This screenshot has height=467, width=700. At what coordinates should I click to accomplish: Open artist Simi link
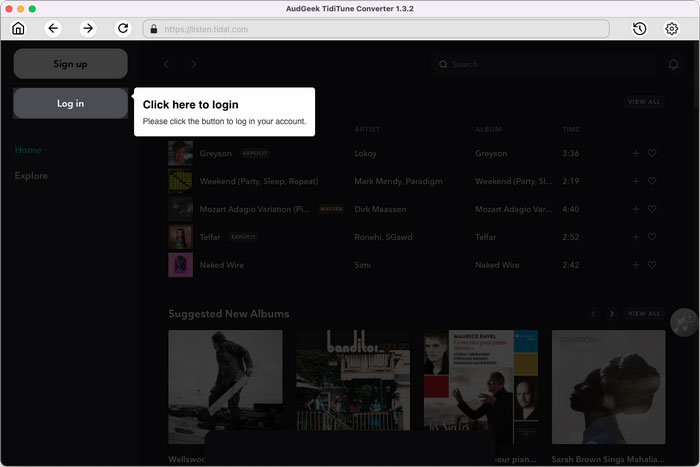point(362,265)
